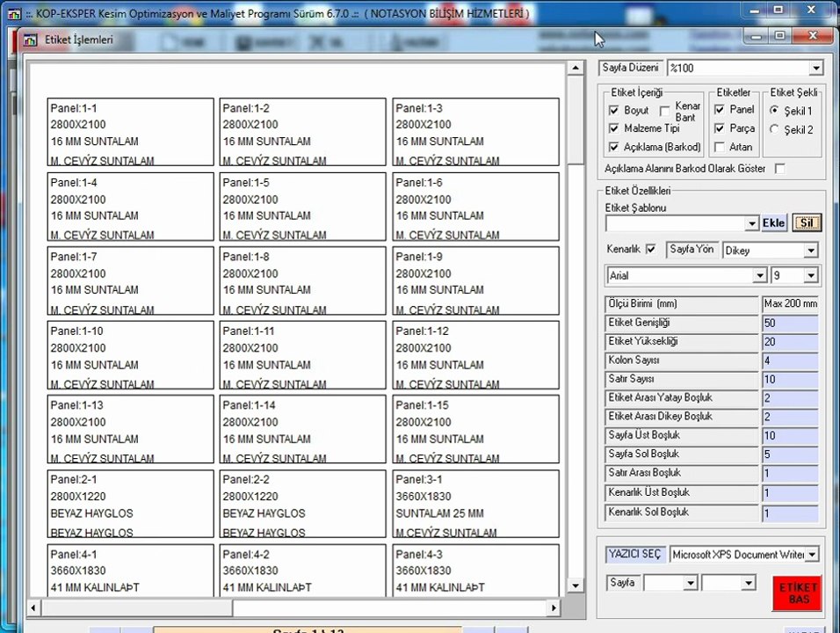
Task: Click the Panel:1-1 label in preview
Action: [131, 132]
